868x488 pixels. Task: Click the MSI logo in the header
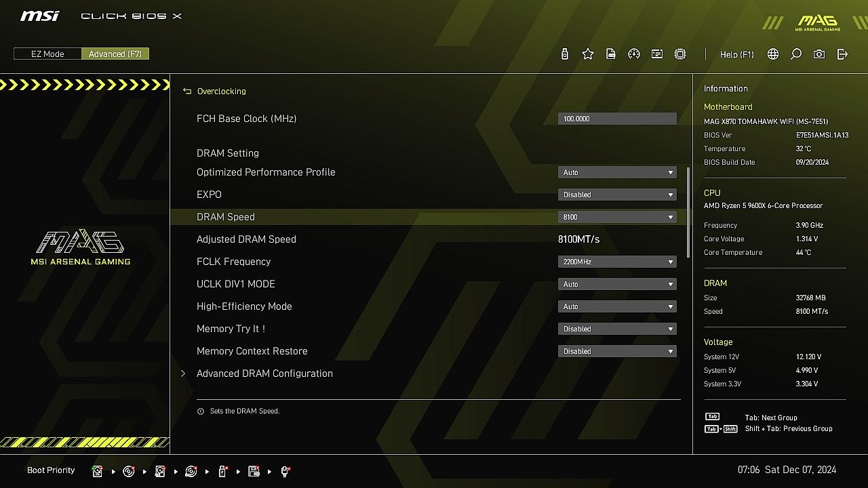[x=40, y=16]
